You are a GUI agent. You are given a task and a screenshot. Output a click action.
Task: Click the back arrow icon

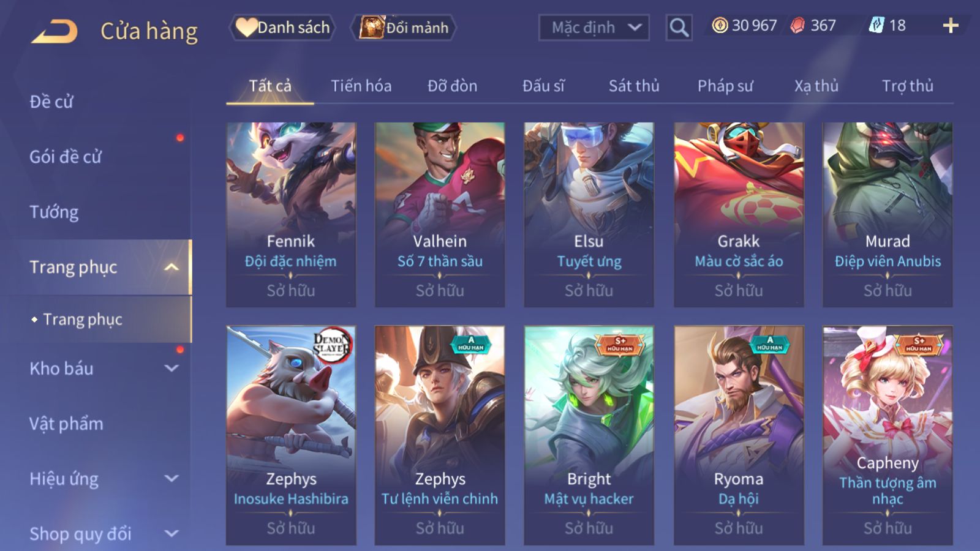(55, 31)
